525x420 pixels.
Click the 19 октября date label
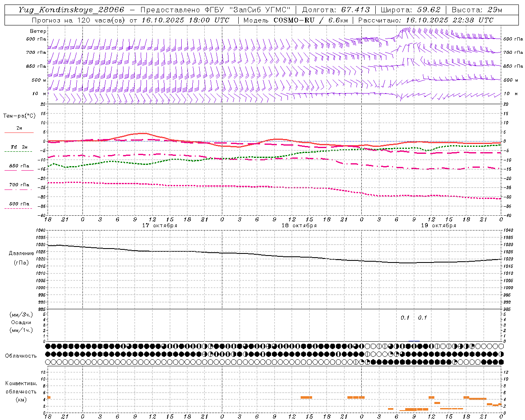438,226
